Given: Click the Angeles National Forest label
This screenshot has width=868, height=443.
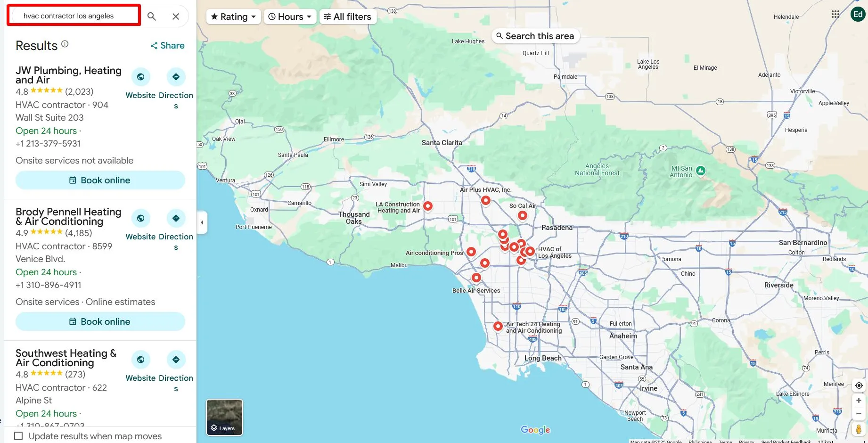Looking at the screenshot, I should tap(597, 170).
